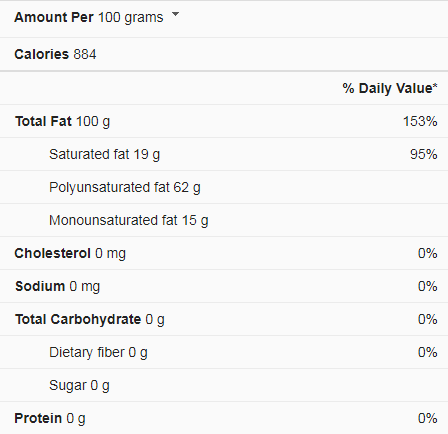Screen dimensions: 448x434
Task: Click the 153% daily value figure
Action: 420,121
